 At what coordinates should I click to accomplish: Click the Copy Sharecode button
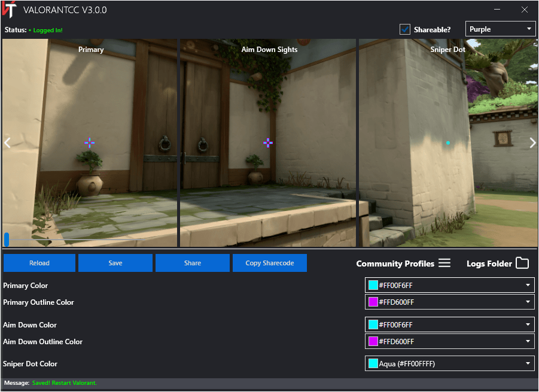pos(269,263)
